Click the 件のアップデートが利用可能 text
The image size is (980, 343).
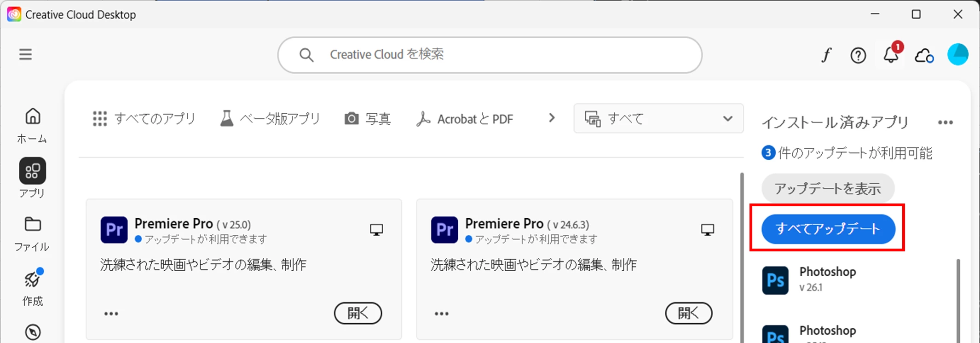point(855,153)
